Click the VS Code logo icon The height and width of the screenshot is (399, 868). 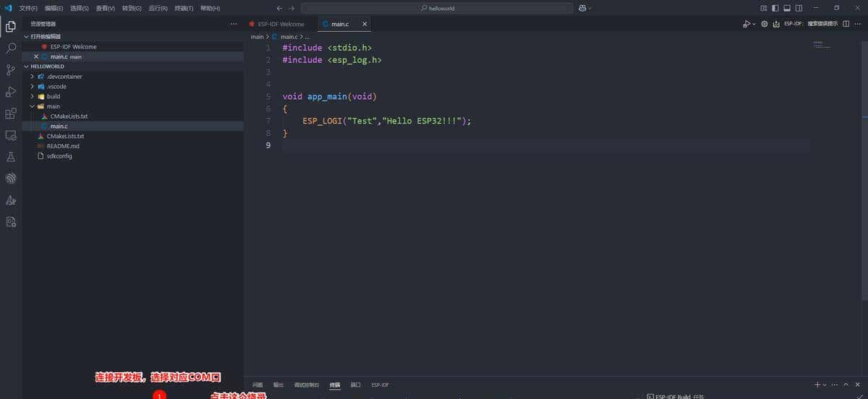tap(8, 8)
